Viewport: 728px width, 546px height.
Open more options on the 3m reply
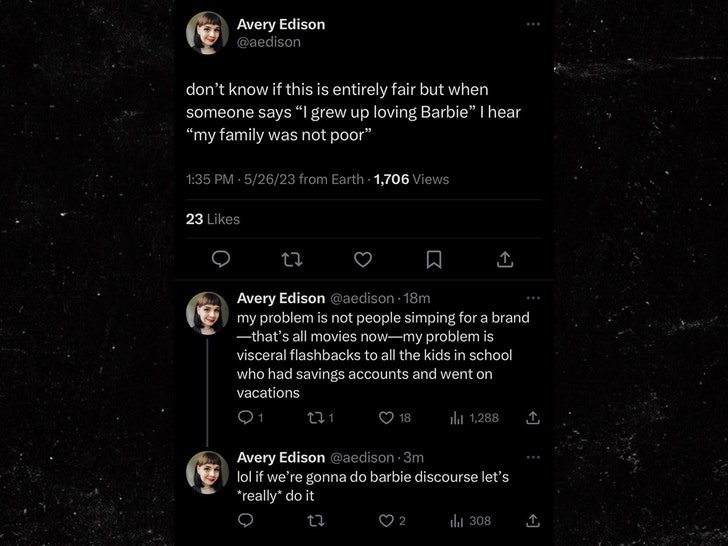[x=533, y=457]
